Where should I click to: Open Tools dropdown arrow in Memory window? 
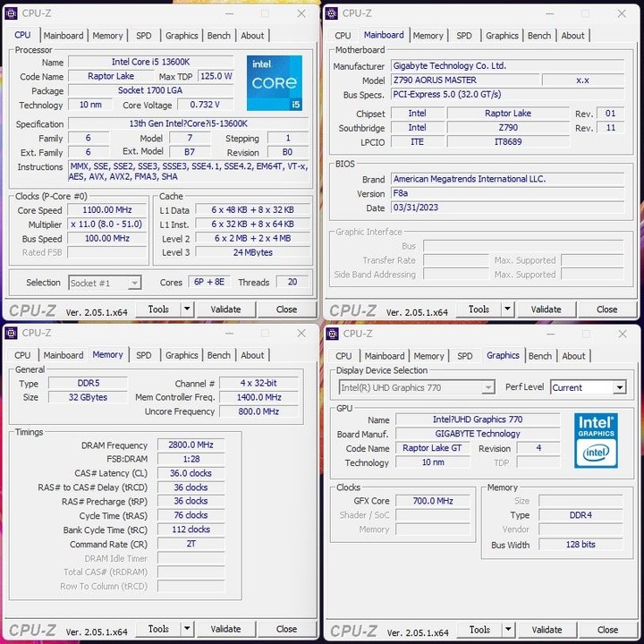click(x=187, y=629)
